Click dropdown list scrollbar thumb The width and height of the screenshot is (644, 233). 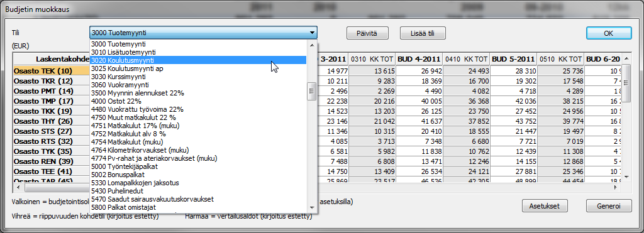312,91
